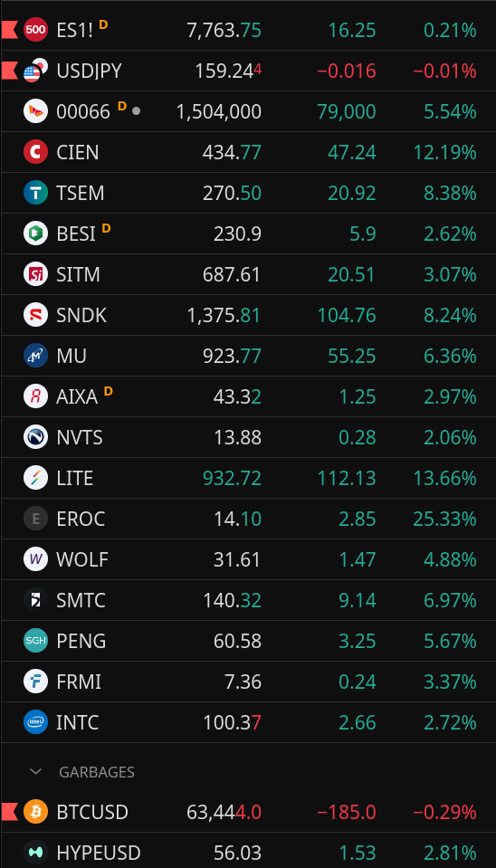Toggle the red flag on BTCUSD row

pyautogui.click(x=9, y=812)
